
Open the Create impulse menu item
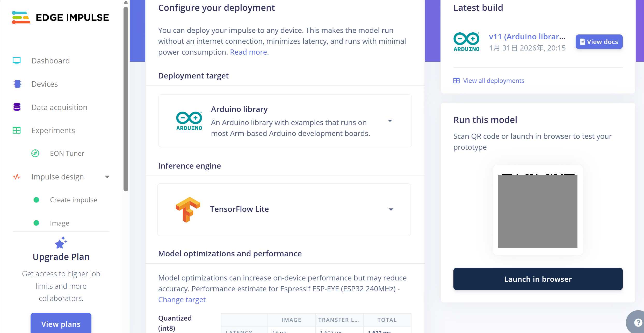73,200
